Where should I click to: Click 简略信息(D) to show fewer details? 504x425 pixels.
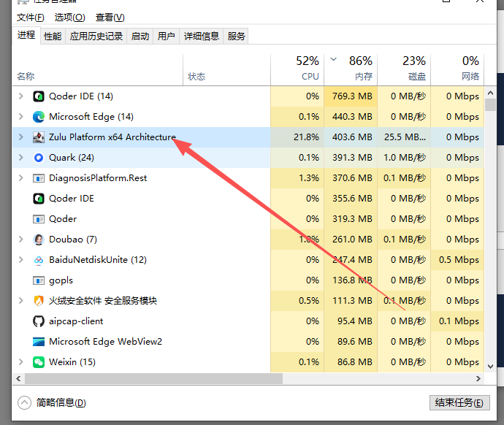pos(61,402)
